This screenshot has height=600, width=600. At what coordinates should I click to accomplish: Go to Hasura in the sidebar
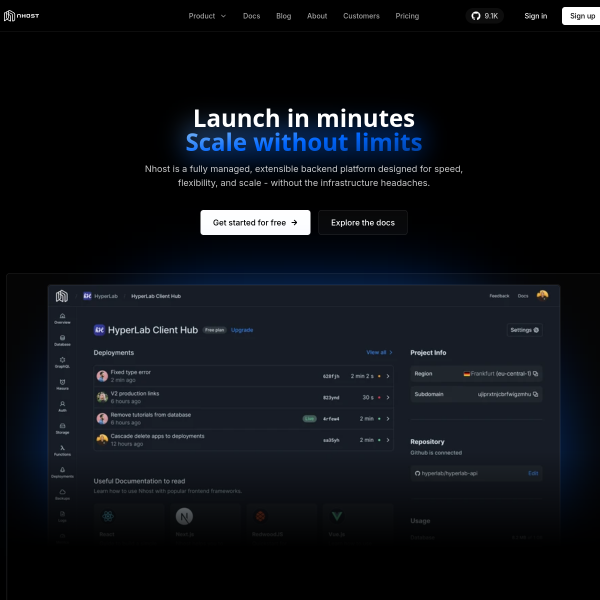click(63, 384)
